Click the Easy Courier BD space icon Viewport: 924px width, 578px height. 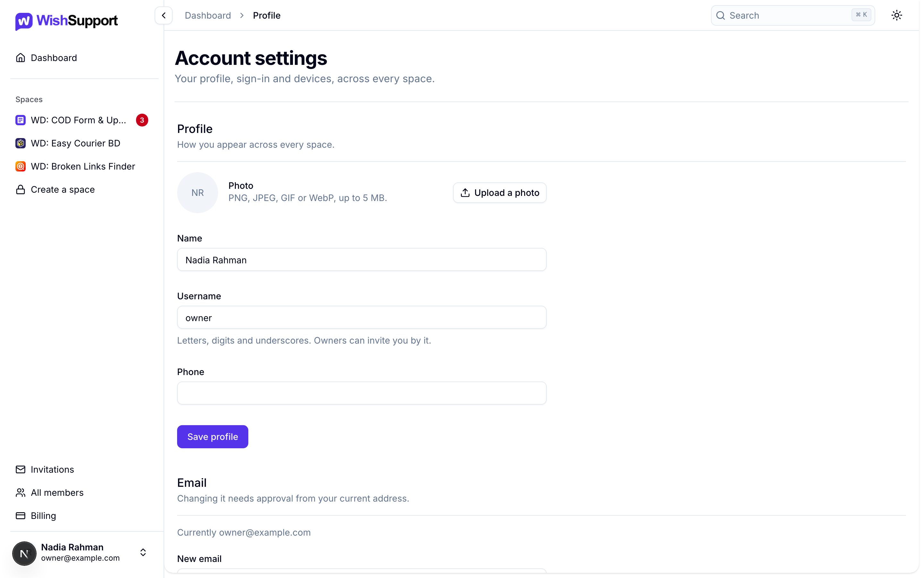coord(21,143)
